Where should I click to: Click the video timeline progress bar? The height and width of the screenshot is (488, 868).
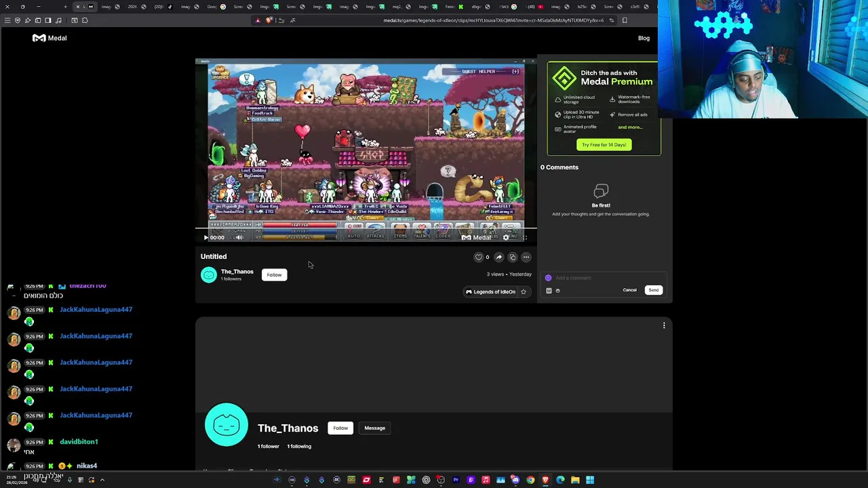(x=366, y=228)
